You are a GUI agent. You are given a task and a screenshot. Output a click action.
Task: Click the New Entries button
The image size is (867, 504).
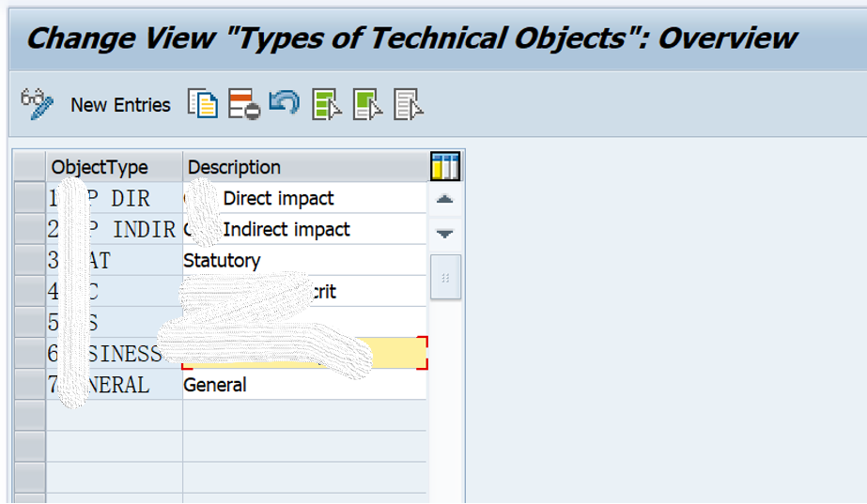coord(120,105)
